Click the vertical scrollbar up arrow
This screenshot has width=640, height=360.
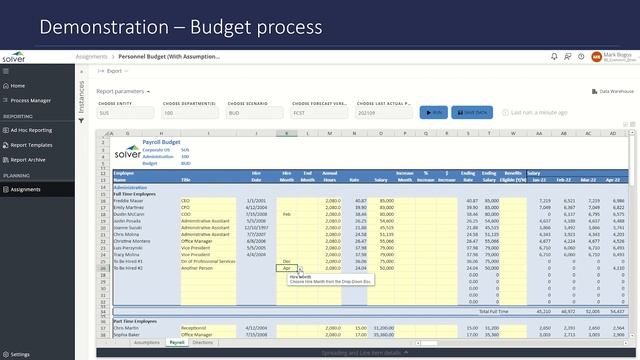click(x=632, y=133)
